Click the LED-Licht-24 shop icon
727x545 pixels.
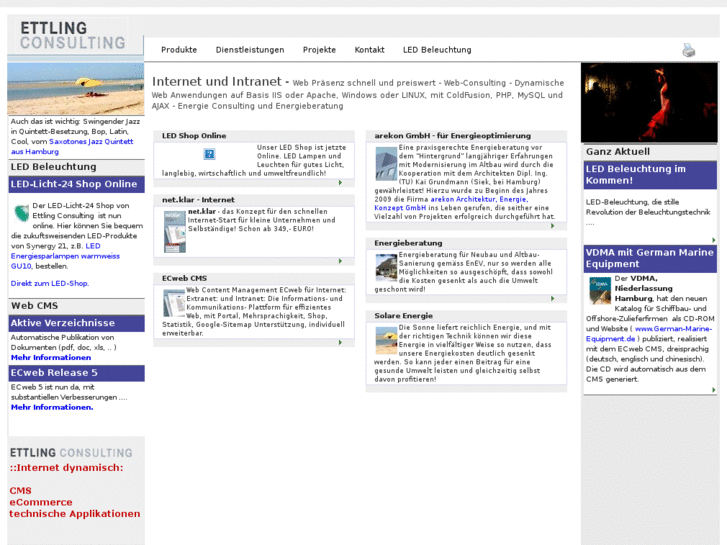coord(21,213)
